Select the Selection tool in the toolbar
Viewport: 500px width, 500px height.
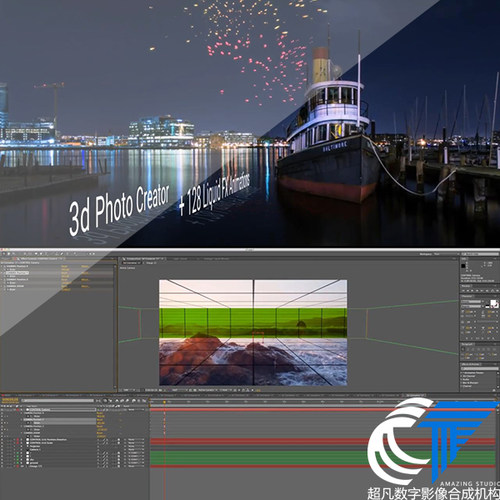(4, 254)
